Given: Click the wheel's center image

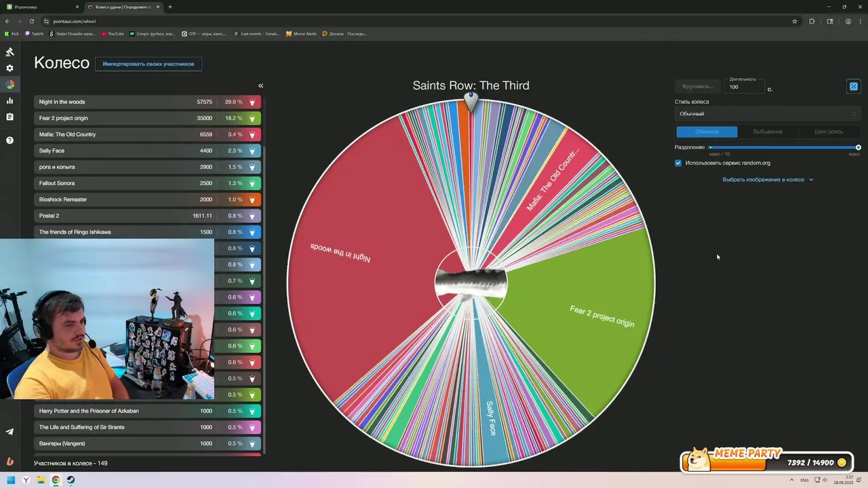Looking at the screenshot, I should (x=471, y=283).
